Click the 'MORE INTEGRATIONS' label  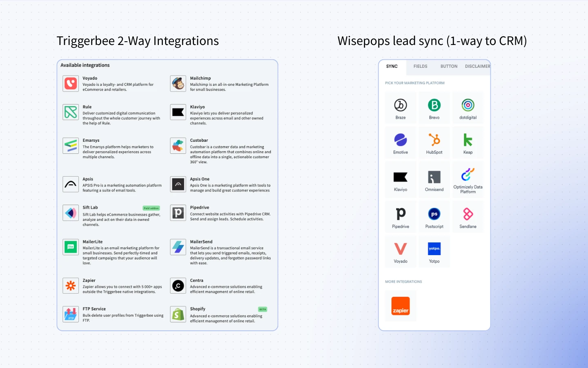[x=403, y=282]
